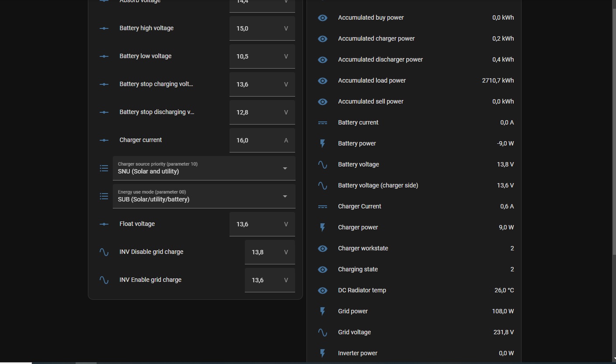Click the eye icon beside Accumulated buy power
This screenshot has height=364, width=616.
tap(323, 18)
